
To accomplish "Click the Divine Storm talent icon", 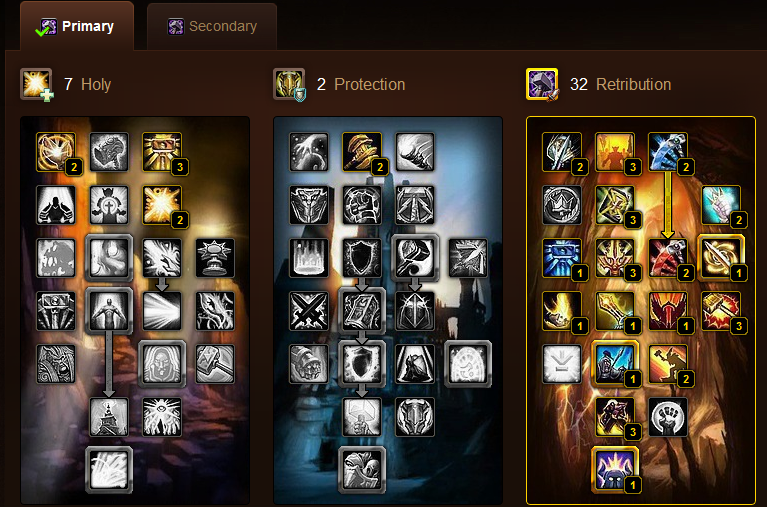I will (721, 257).
